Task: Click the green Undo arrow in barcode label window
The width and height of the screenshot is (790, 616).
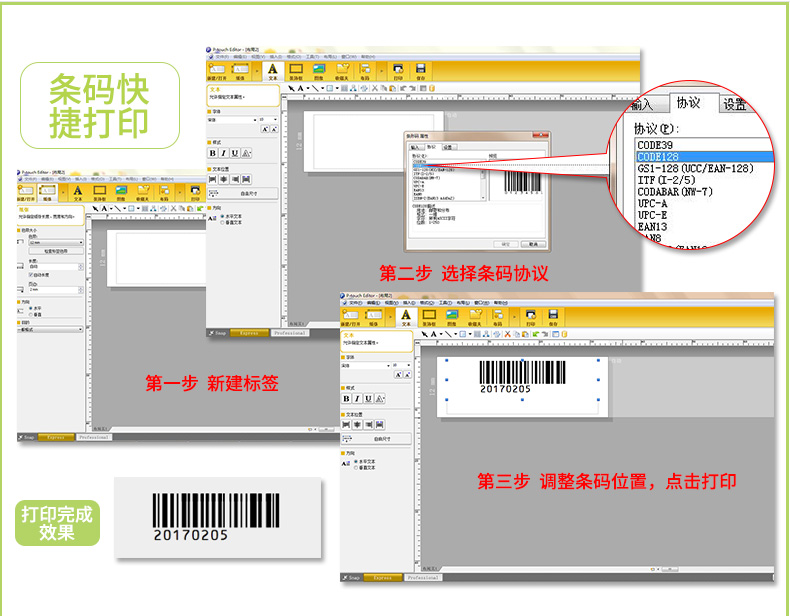Action: 536,334
